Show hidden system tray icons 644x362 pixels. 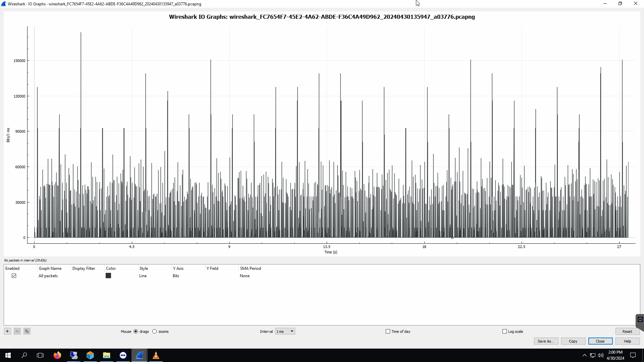point(585,355)
